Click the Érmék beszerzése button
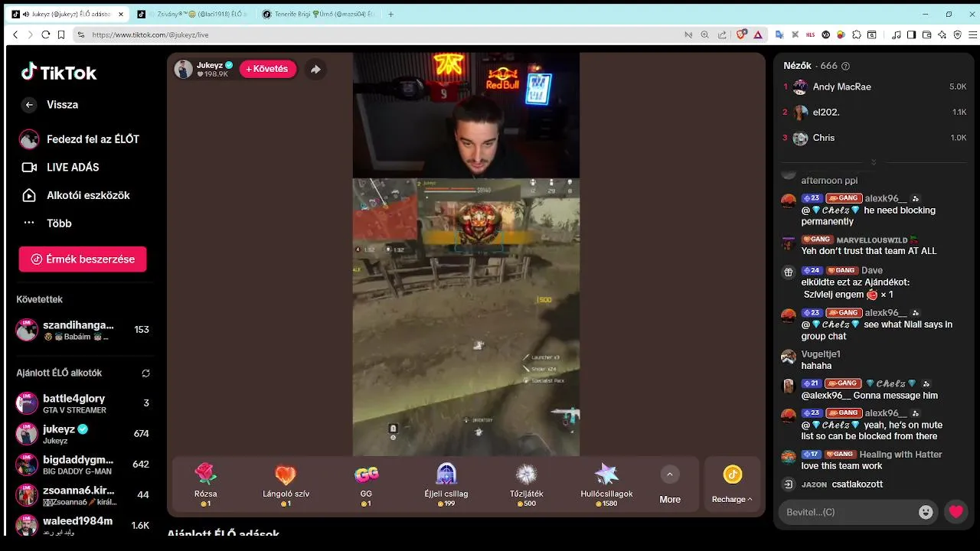This screenshot has height=551, width=980. [x=83, y=259]
